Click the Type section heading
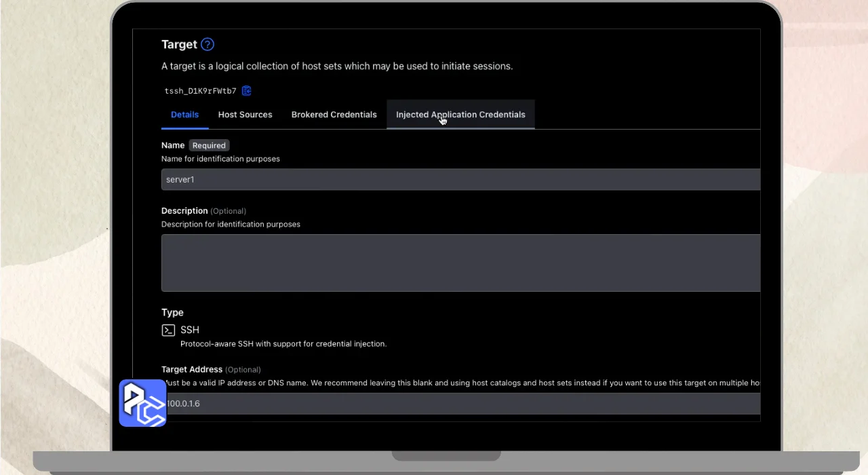This screenshot has height=475, width=868. 172,313
